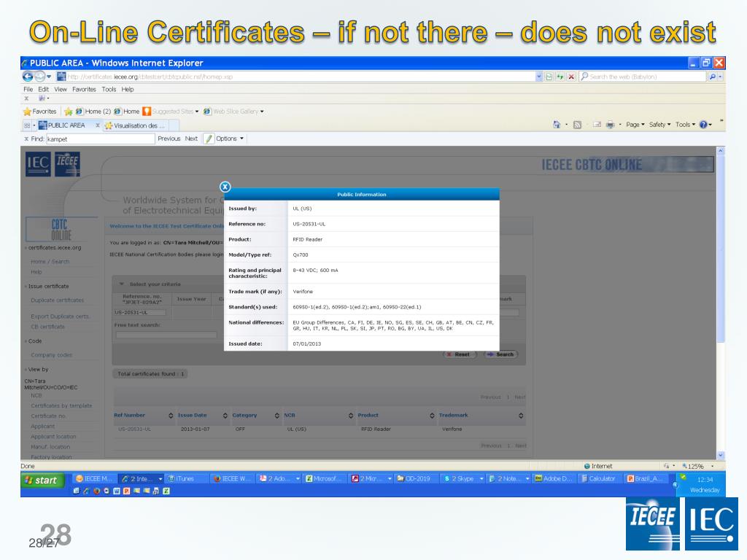This screenshot has width=747, height=560.
Task: Open the Edit menu
Action: (x=43, y=89)
